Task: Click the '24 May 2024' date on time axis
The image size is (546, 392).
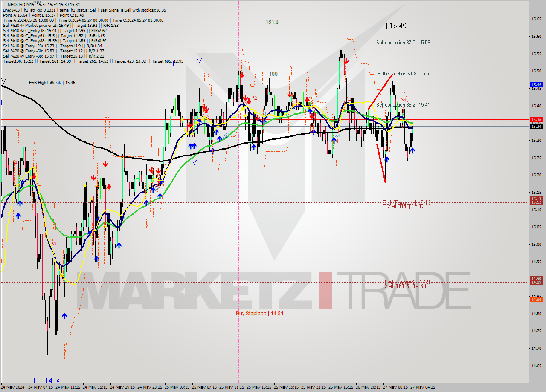Action: (x=12, y=387)
